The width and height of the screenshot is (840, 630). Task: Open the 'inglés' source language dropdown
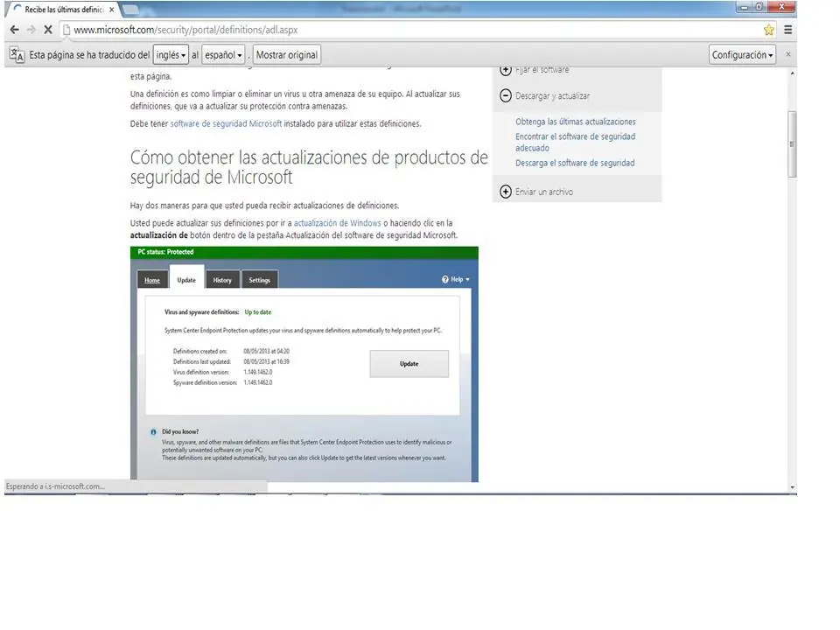click(x=171, y=54)
